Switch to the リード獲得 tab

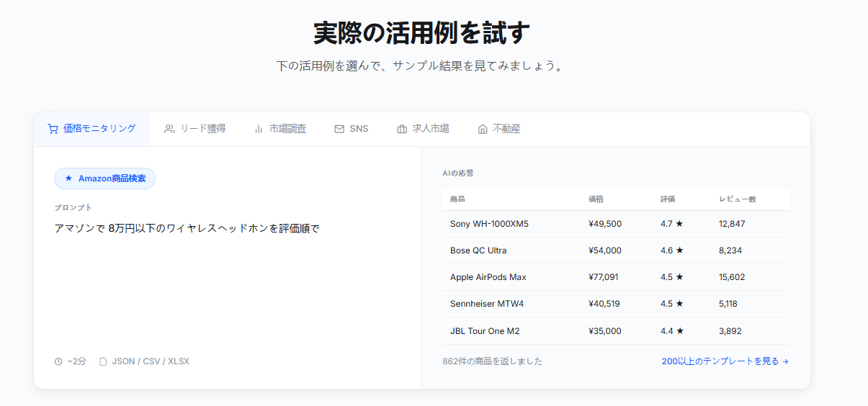194,129
